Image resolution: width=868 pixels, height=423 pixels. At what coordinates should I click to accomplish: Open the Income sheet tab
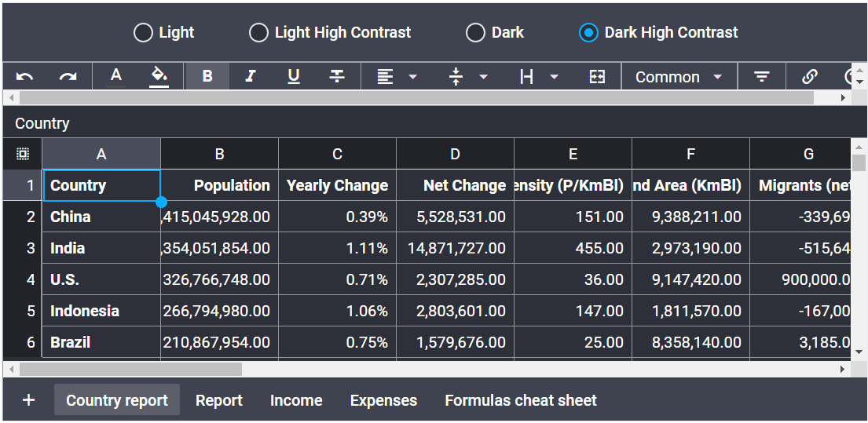pyautogui.click(x=296, y=399)
